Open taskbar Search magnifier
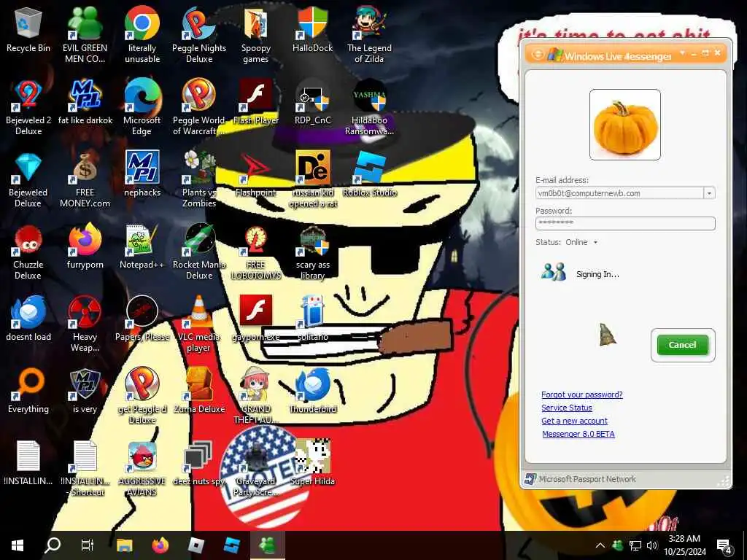Viewport: 747px width, 560px height. (53, 545)
